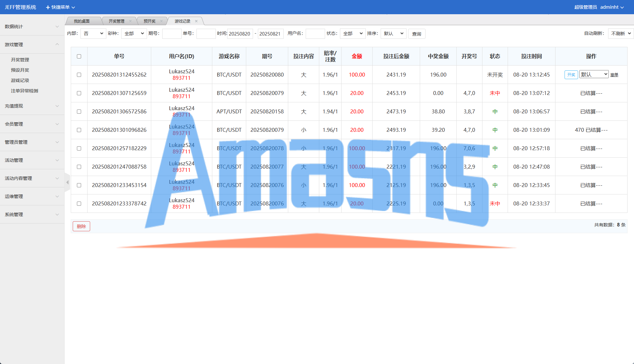Open the 彩种 dropdown filter
Image resolution: width=634 pixels, height=364 pixels.
pos(134,34)
